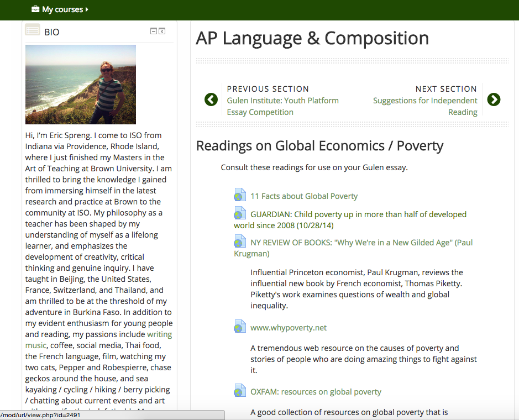Open Eric Spreng's cliffside profile photo
The width and height of the screenshot is (519, 420).
81,85
